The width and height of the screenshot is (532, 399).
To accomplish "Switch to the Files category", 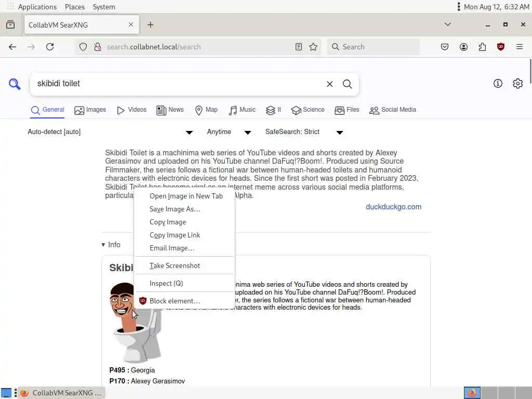I will coord(347,110).
